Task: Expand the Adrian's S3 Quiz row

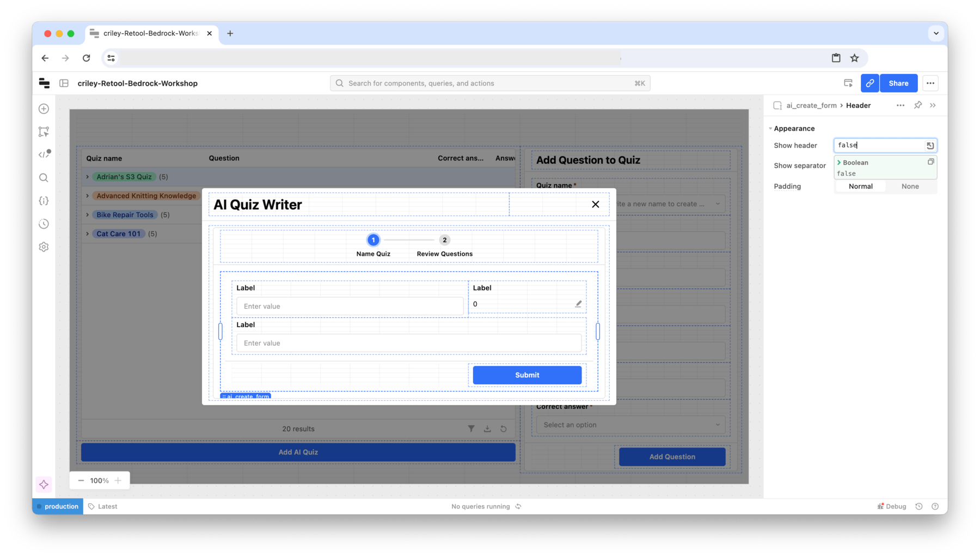Action: pos(87,177)
